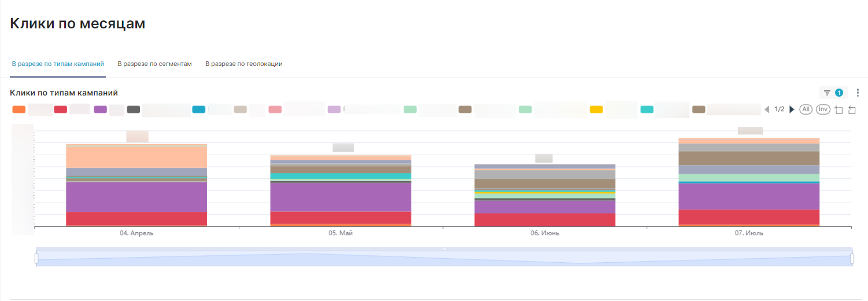Open the three-dot chart options menu
Screen dimensions: 868x301
point(858,93)
